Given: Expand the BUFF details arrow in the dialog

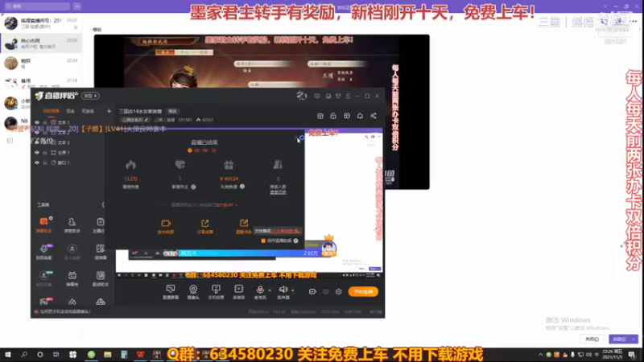Looking at the screenshot, I should (236, 205).
